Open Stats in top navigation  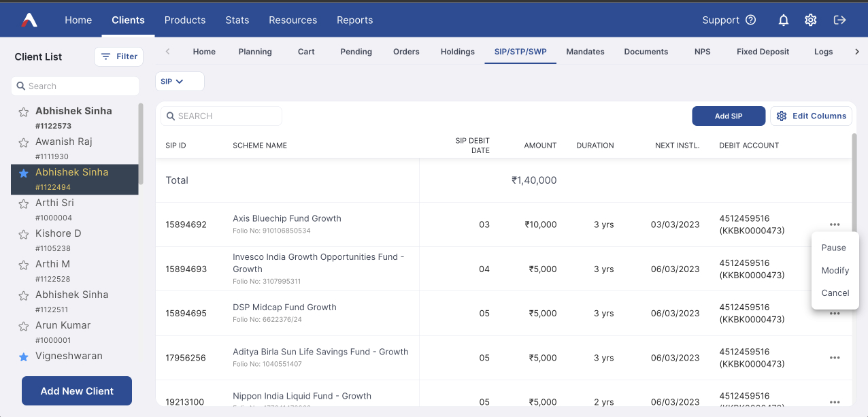click(x=237, y=20)
